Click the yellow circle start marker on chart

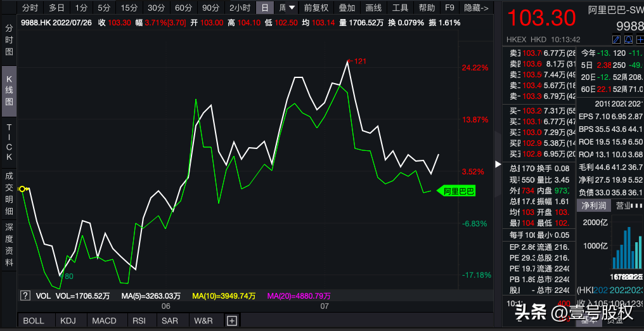(x=22, y=188)
